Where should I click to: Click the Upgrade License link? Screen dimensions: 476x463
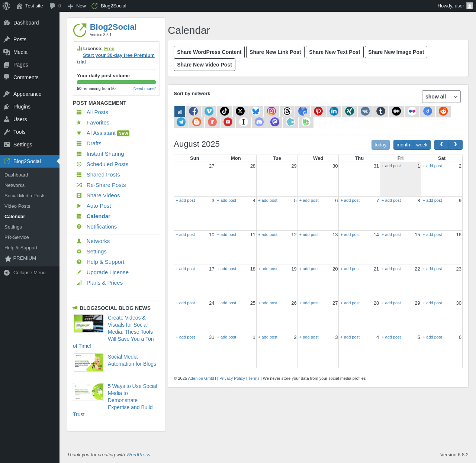pyautogui.click(x=107, y=272)
